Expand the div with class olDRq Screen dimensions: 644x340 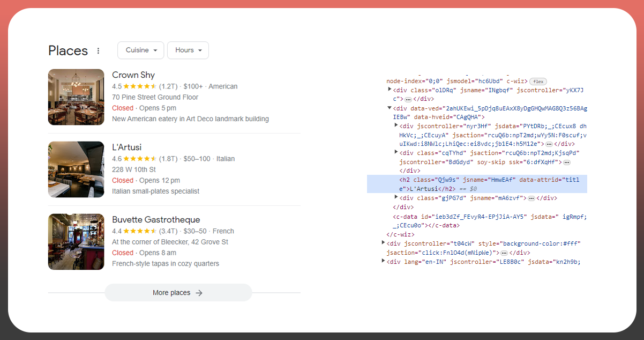click(390, 90)
